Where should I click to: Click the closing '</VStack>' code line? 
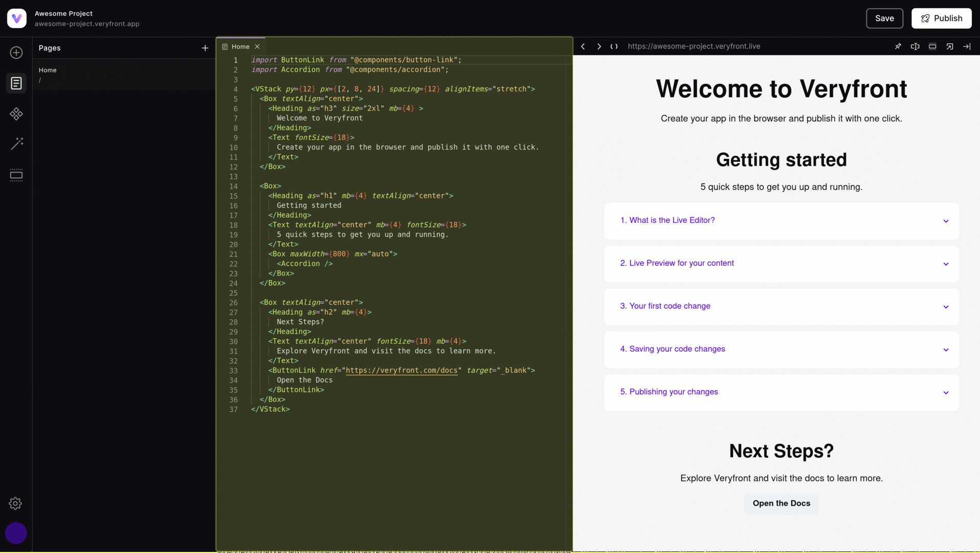270,409
